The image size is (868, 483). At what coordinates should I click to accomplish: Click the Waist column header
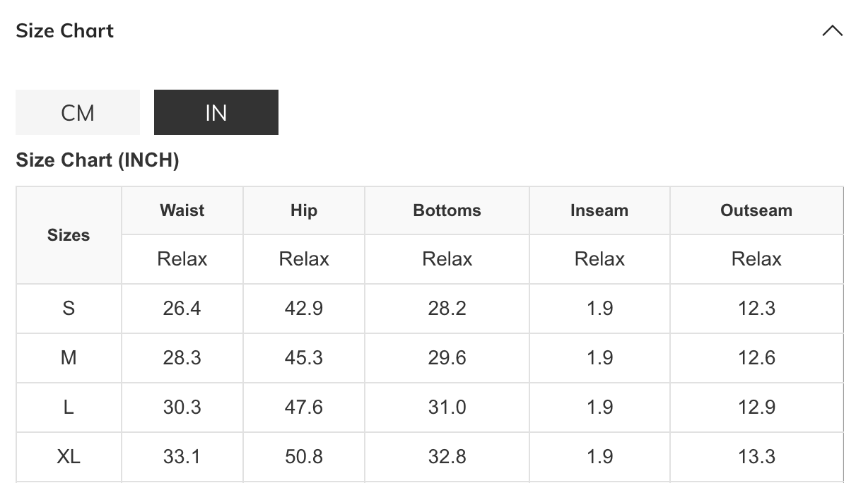[x=182, y=210]
